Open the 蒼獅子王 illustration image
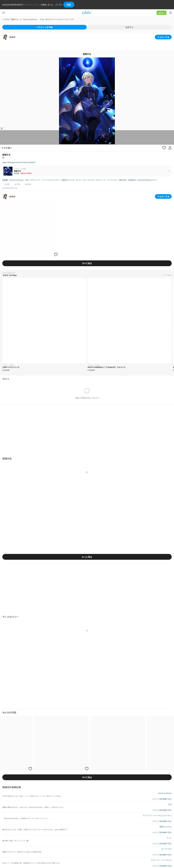Screen dimensions: 174x868 click(87, 101)
